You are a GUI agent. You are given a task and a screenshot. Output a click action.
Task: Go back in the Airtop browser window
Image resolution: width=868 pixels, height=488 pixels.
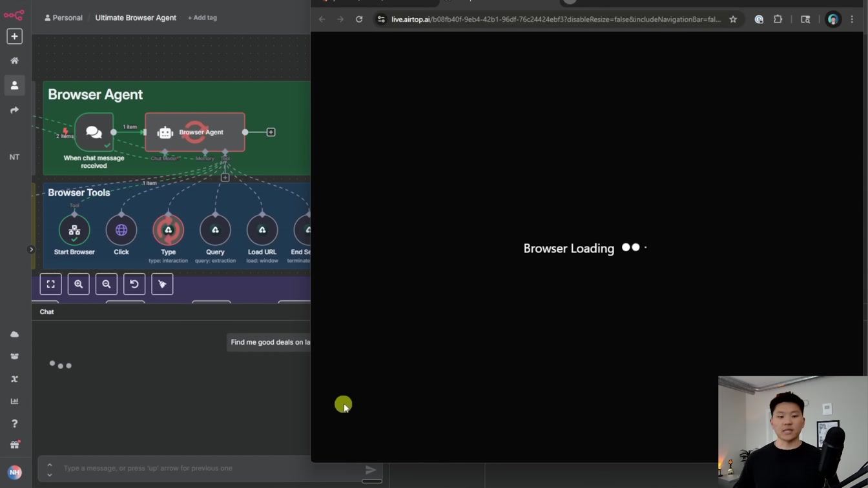(x=322, y=19)
